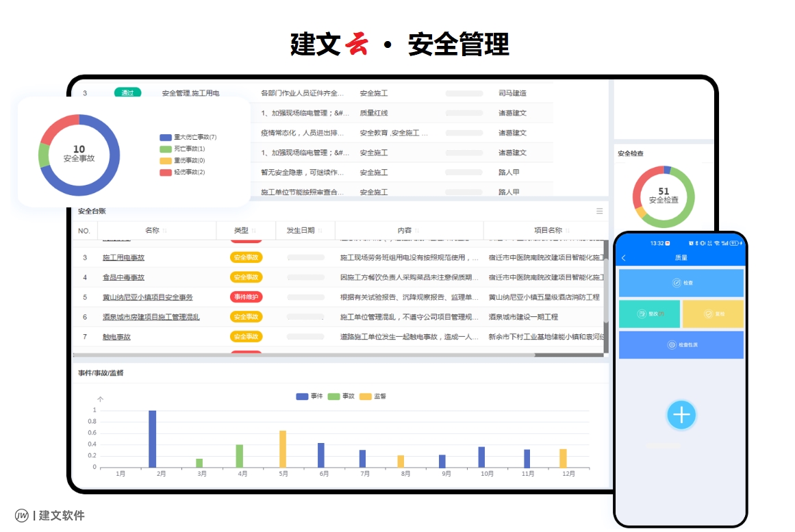
Task: Click the horizontal scrollbar below the 安全台账 table
Action: pos(336,353)
